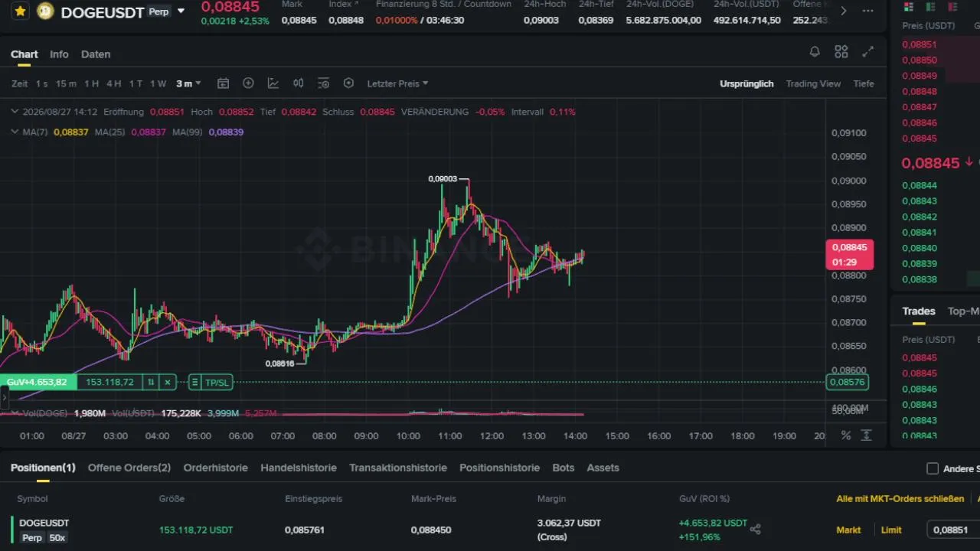
Task: Open the Positionshistorie tab
Action: (x=499, y=468)
